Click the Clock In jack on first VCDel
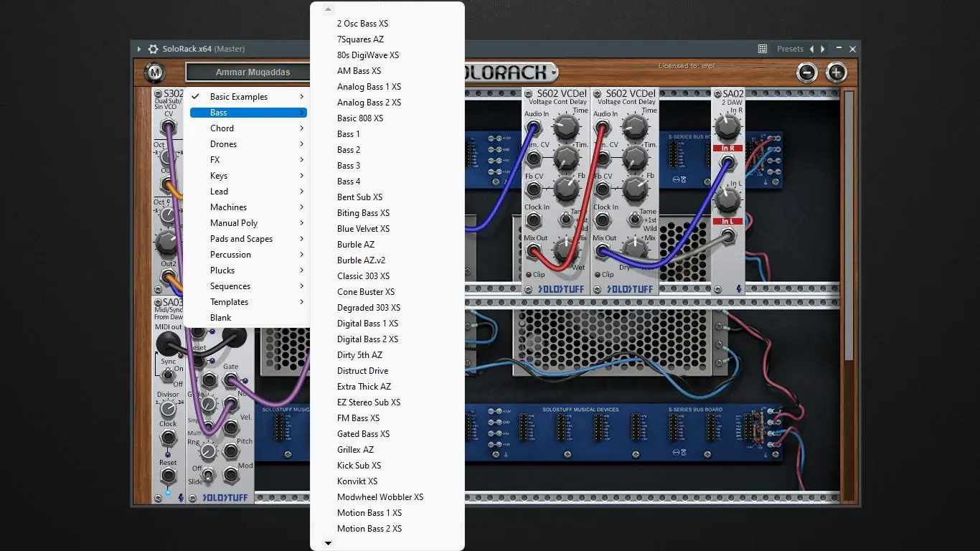Screen dimensions: 980x551 click(534, 220)
